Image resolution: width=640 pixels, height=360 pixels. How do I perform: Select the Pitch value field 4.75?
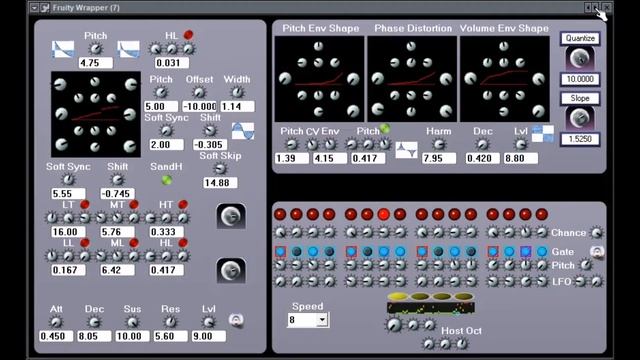[x=96, y=63]
